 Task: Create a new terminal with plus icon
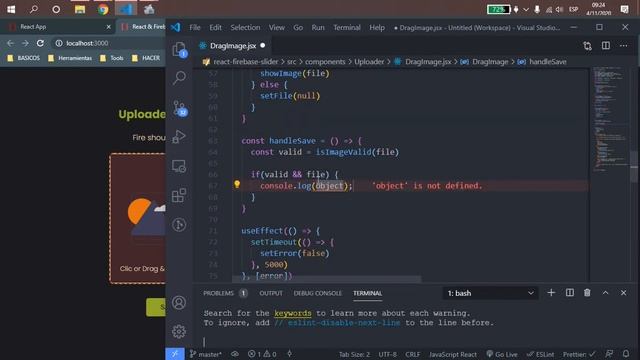[551, 293]
